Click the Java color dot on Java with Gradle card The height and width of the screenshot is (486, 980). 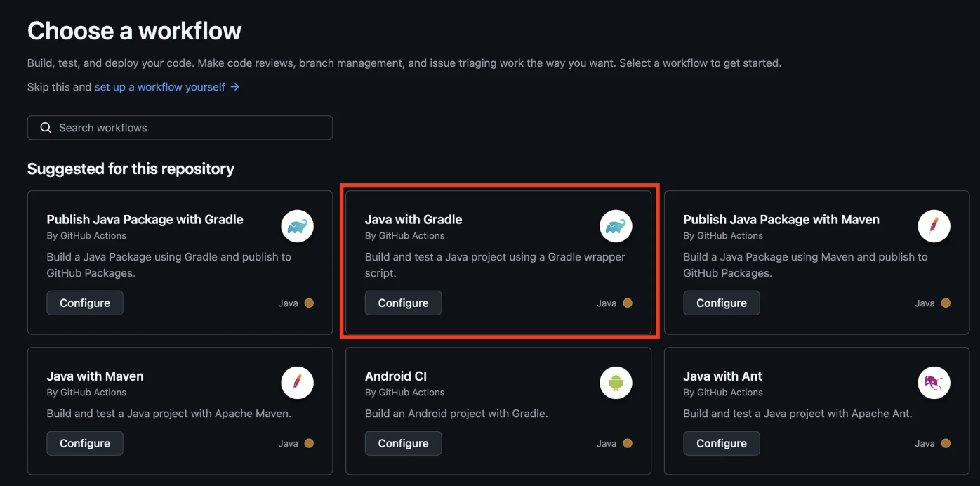click(628, 303)
